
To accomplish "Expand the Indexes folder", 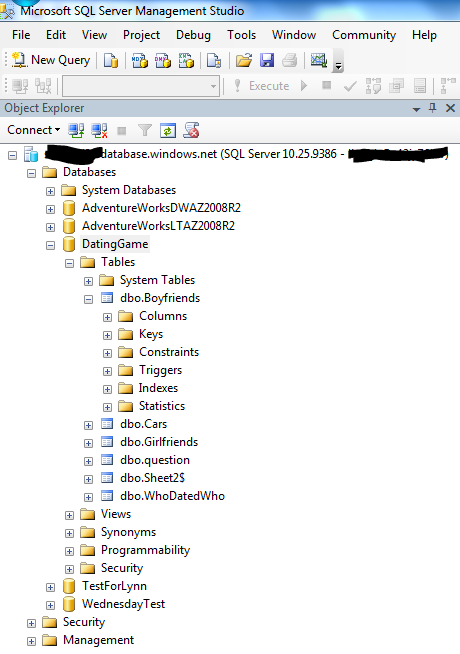I will tap(107, 389).
